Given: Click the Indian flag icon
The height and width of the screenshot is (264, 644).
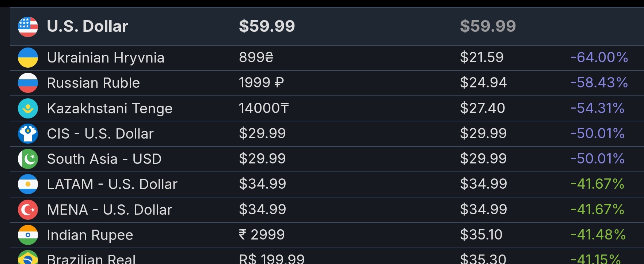Looking at the screenshot, I should [x=28, y=235].
